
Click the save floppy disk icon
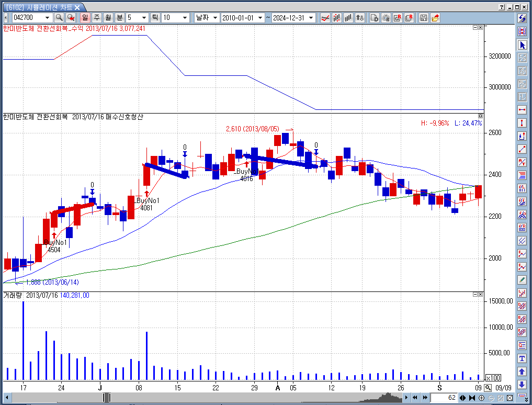(424, 18)
